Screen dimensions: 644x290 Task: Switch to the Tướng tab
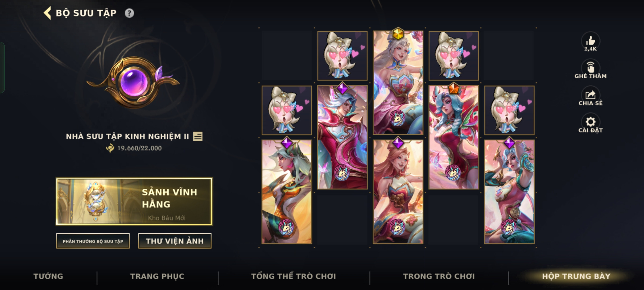point(48,276)
